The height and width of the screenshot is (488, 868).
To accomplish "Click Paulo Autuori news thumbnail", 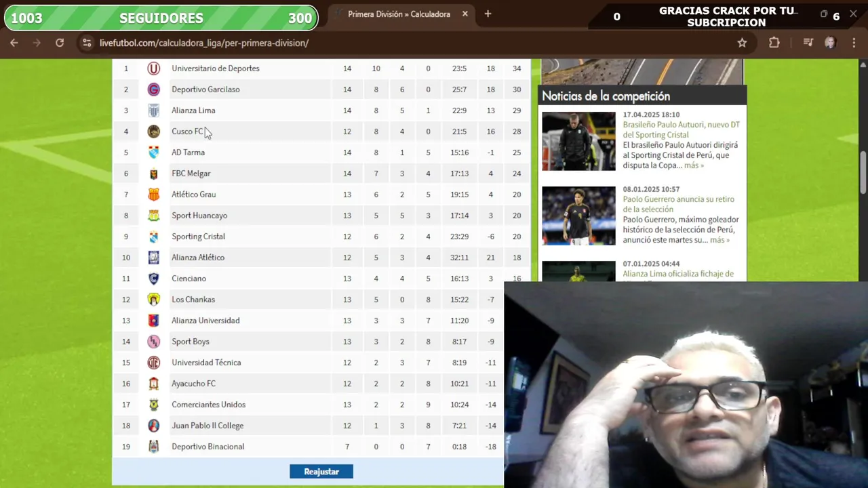I will pyautogui.click(x=578, y=141).
